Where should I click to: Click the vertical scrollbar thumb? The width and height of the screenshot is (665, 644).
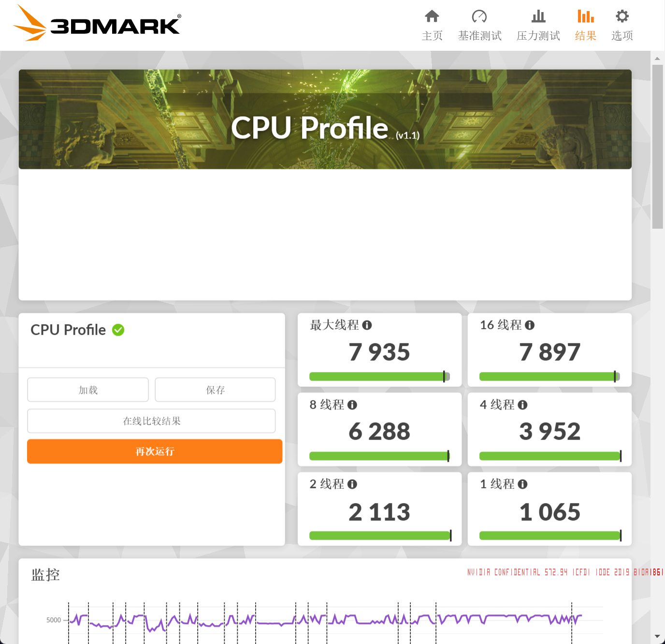coord(657,146)
